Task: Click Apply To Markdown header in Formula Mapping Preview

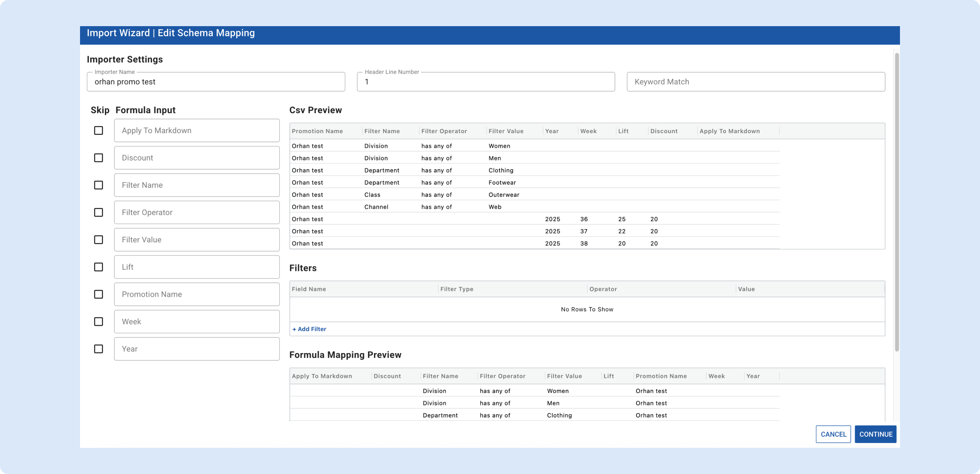Action: pyautogui.click(x=322, y=376)
